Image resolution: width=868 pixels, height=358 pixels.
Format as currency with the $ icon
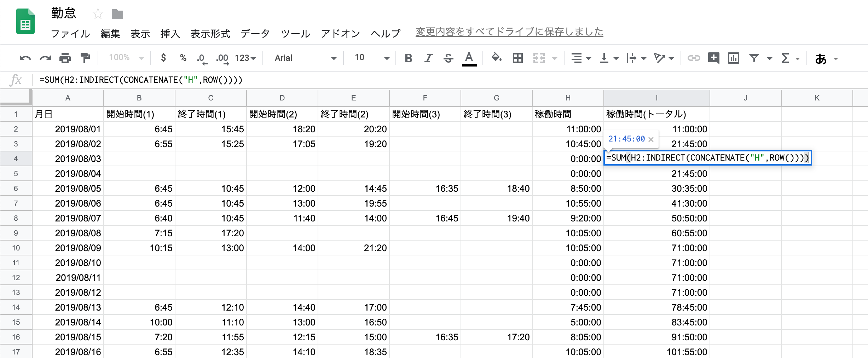pyautogui.click(x=163, y=58)
